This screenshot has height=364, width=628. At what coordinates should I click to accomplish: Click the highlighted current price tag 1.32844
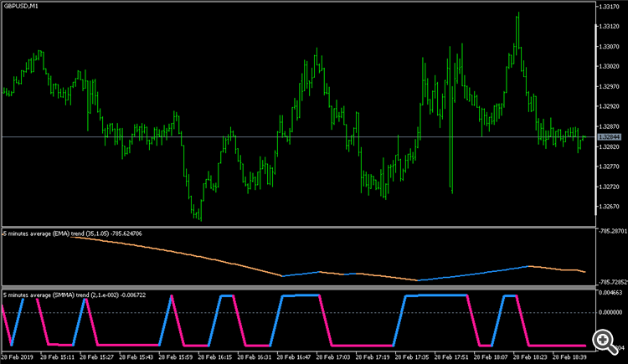[609, 137]
